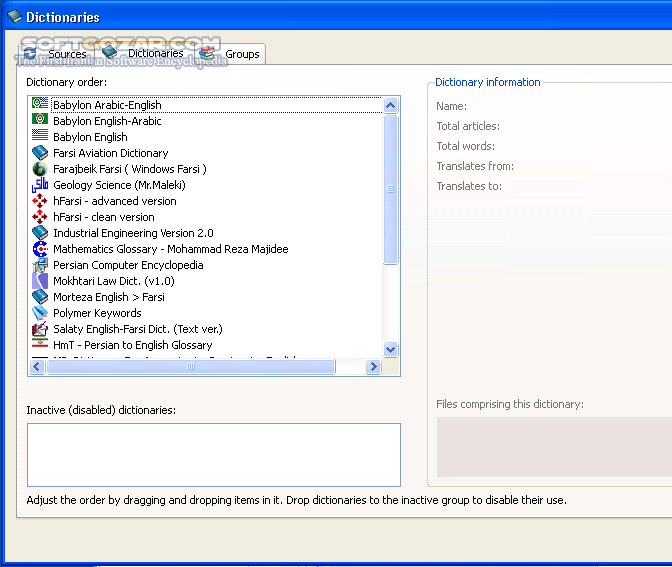This screenshot has width=672, height=567.
Task: Click the icon for hFarsi - advanced version
Action: (40, 201)
